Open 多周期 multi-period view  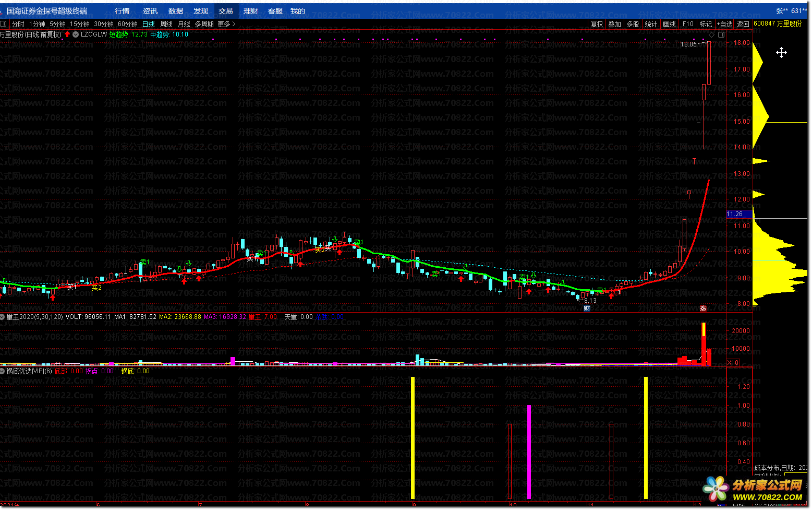(x=204, y=24)
